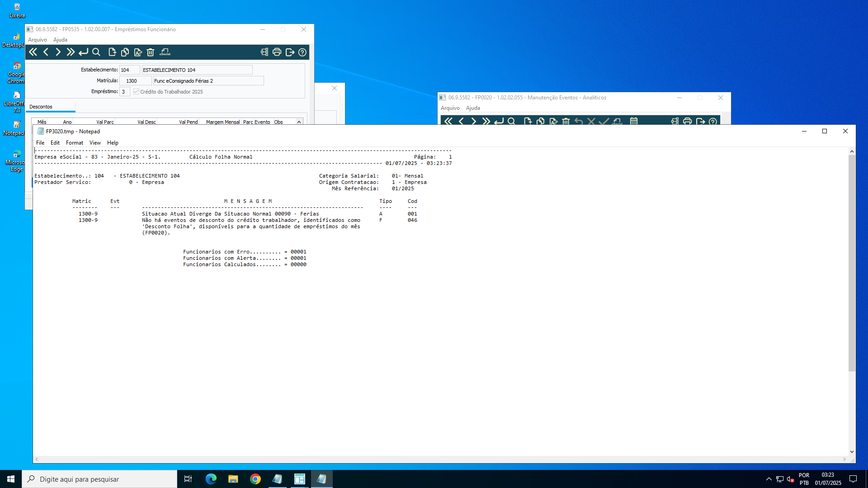868x488 pixels.
Task: Click the calendar icon in Manutenção Eventos toolbar
Action: point(634,121)
